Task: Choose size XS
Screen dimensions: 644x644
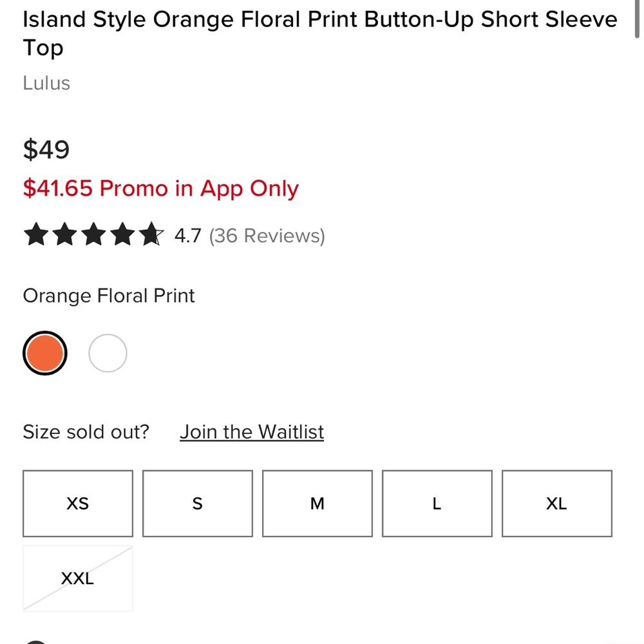Action: tap(78, 504)
